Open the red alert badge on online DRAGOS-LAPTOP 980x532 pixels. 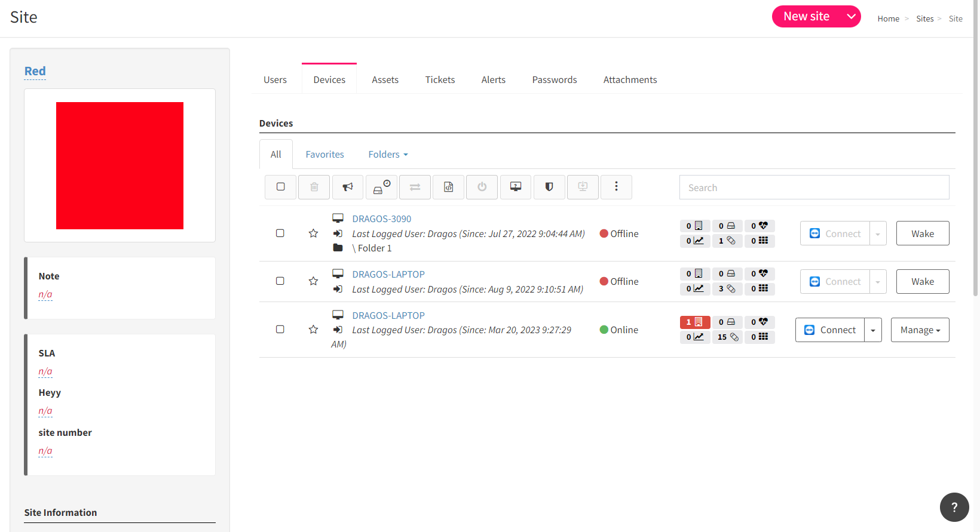[x=695, y=322]
